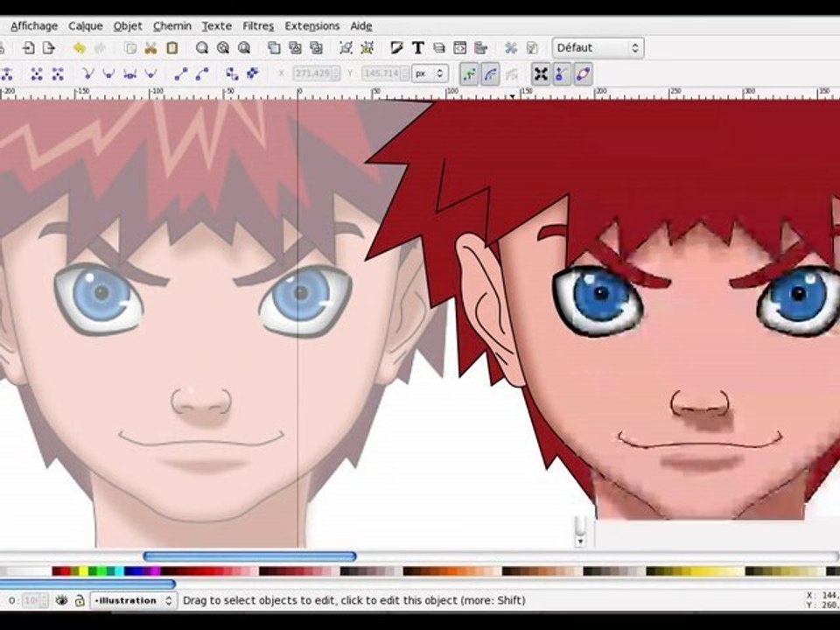840x630 pixels.
Task: Open the Layers dialog icon
Action: point(438,48)
